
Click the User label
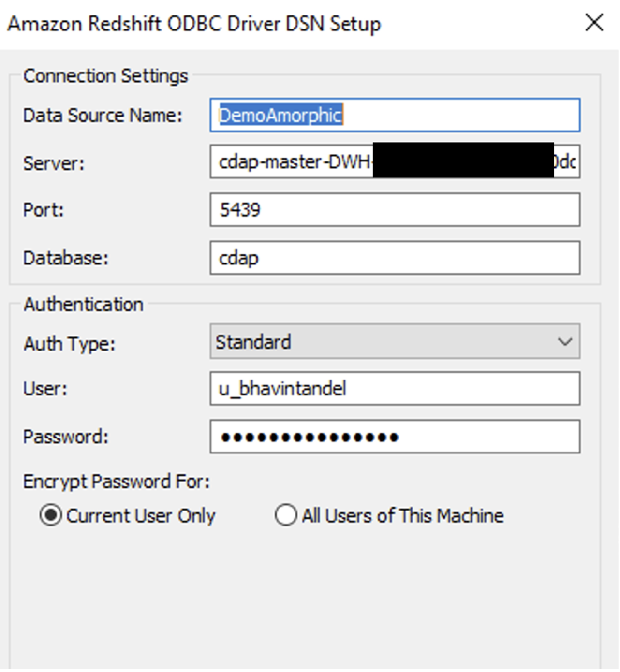(x=45, y=389)
